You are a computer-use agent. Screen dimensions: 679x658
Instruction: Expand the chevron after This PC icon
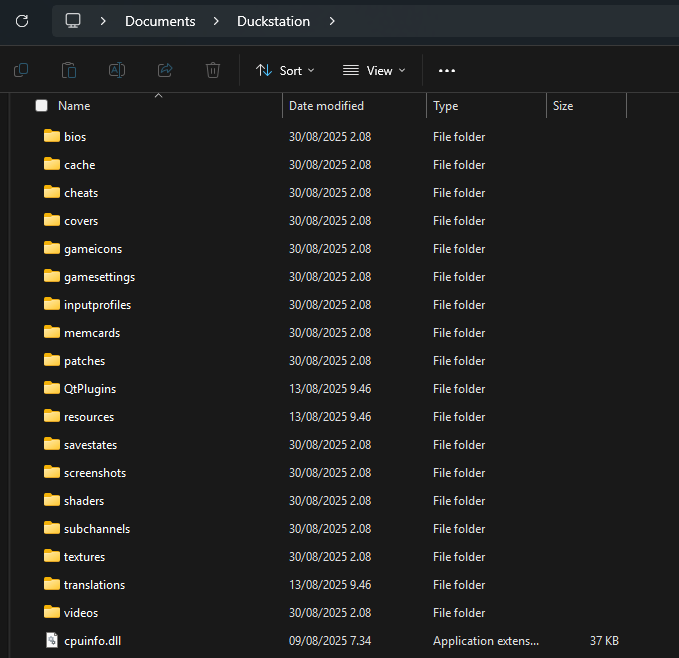pyautogui.click(x=103, y=21)
